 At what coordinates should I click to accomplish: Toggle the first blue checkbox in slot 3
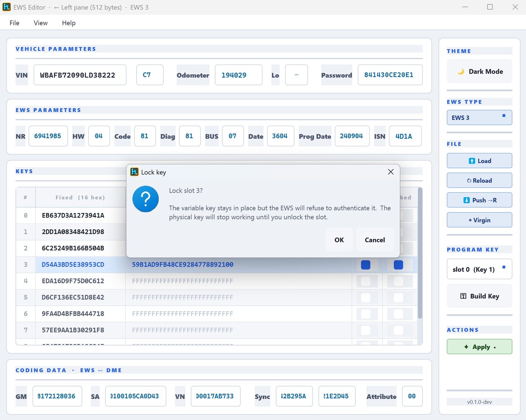[x=366, y=265]
